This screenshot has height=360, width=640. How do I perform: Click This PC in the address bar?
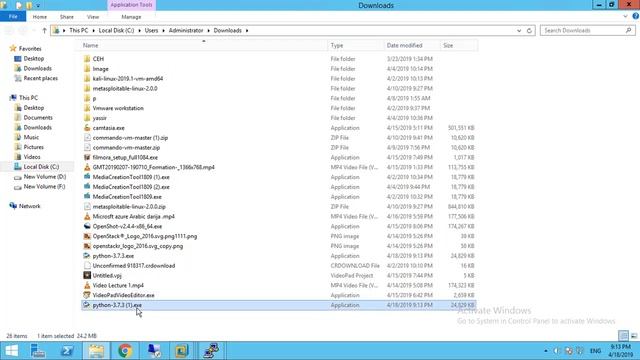(78, 31)
